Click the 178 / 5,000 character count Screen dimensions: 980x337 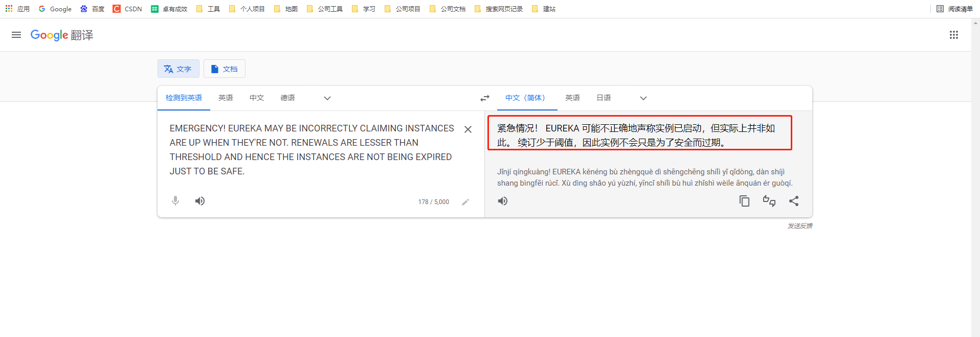(434, 202)
